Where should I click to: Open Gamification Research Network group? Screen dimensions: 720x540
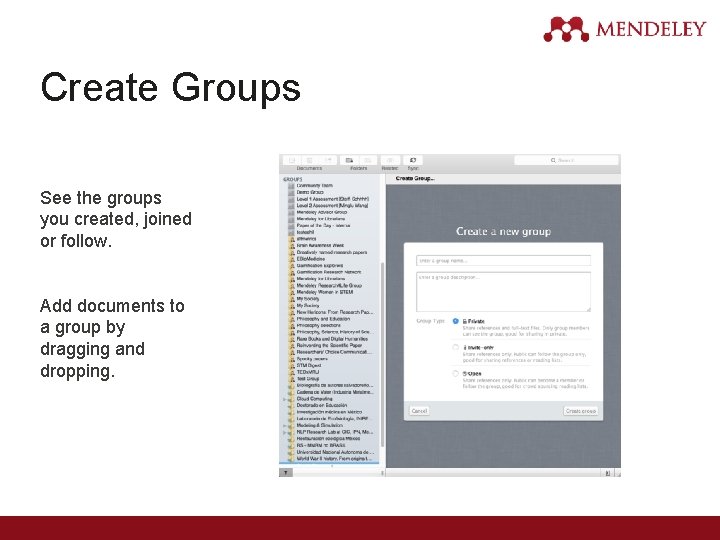[x=329, y=272]
